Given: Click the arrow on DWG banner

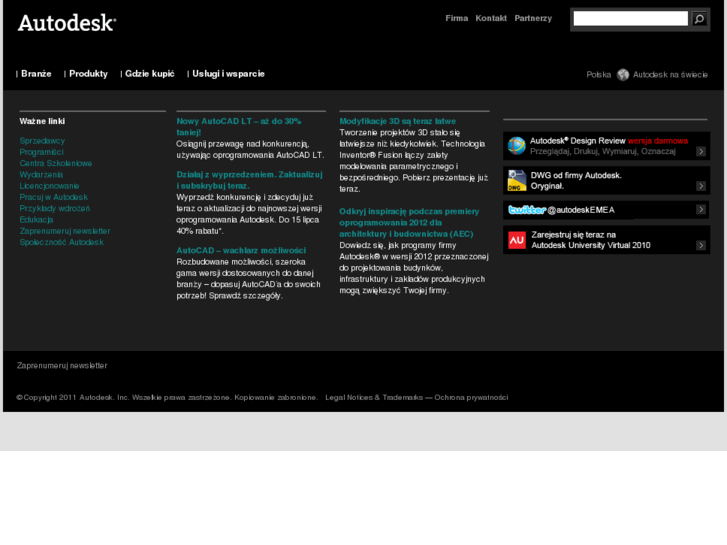Looking at the screenshot, I should click(701, 186).
